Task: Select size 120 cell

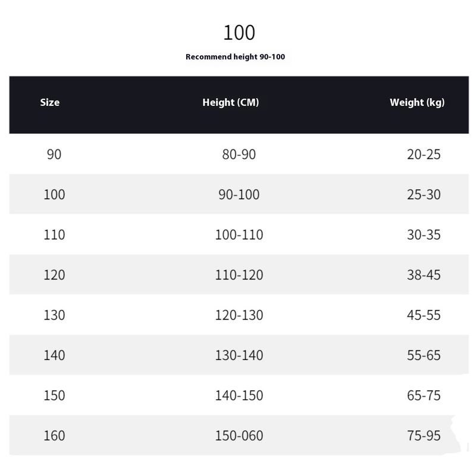Action: point(54,275)
